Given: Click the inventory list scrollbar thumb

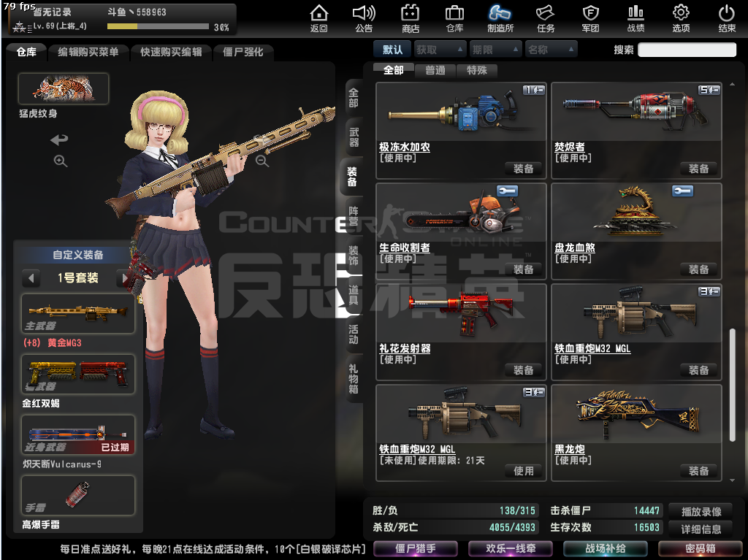Looking at the screenshot, I should click(732, 385).
